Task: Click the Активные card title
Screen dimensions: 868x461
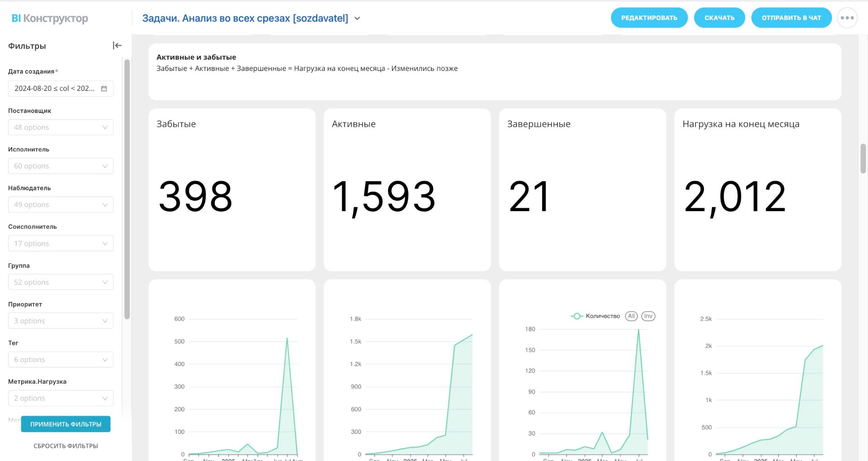Action: click(x=354, y=124)
